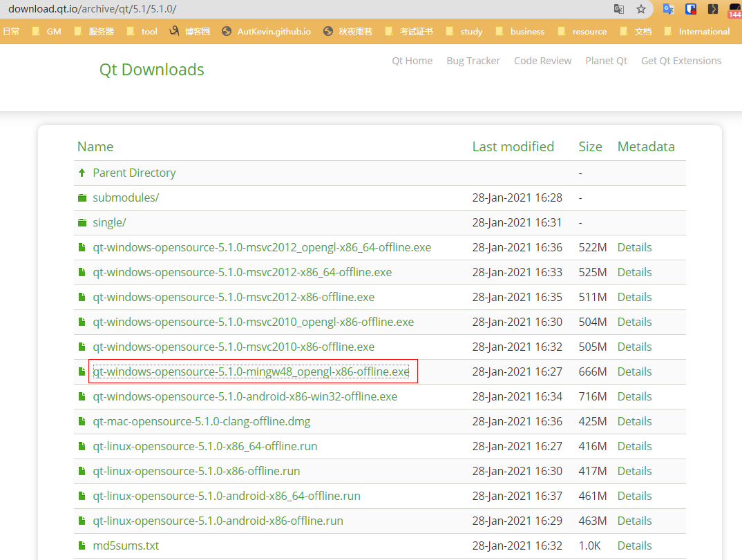
Task: Open the 秋夜雨巷 bookmark
Action: (348, 31)
